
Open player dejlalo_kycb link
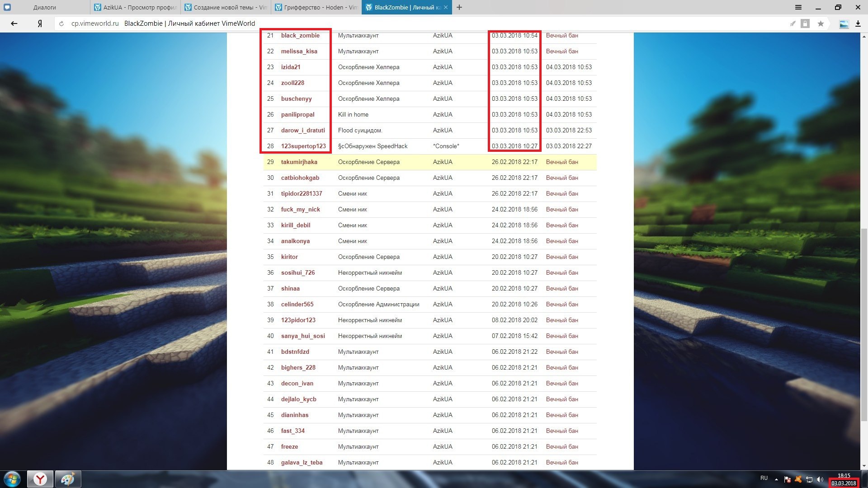[x=298, y=399]
